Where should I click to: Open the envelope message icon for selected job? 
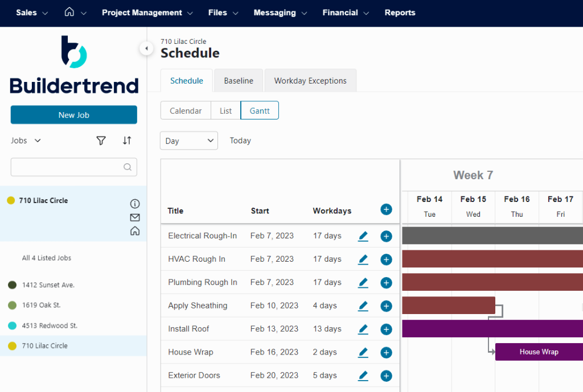pos(135,217)
